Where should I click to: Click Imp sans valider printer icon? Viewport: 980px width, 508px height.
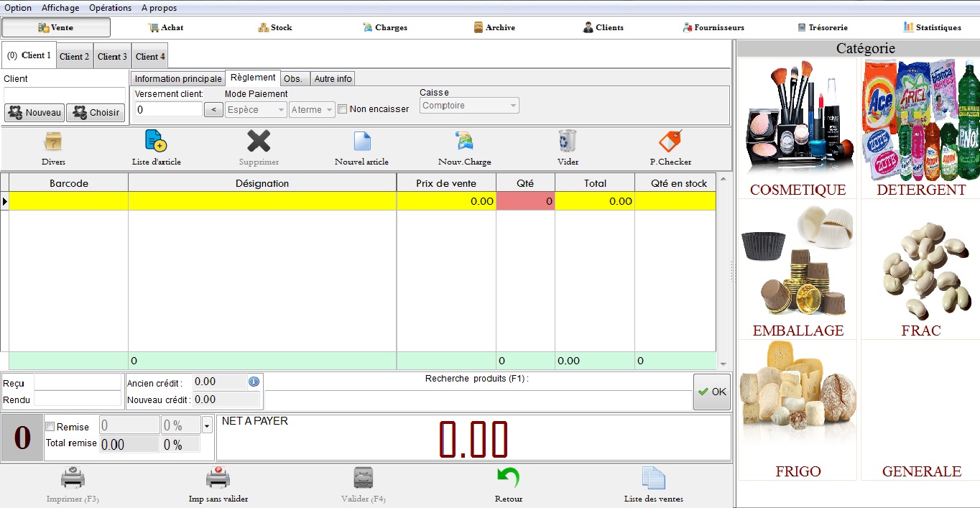(218, 479)
